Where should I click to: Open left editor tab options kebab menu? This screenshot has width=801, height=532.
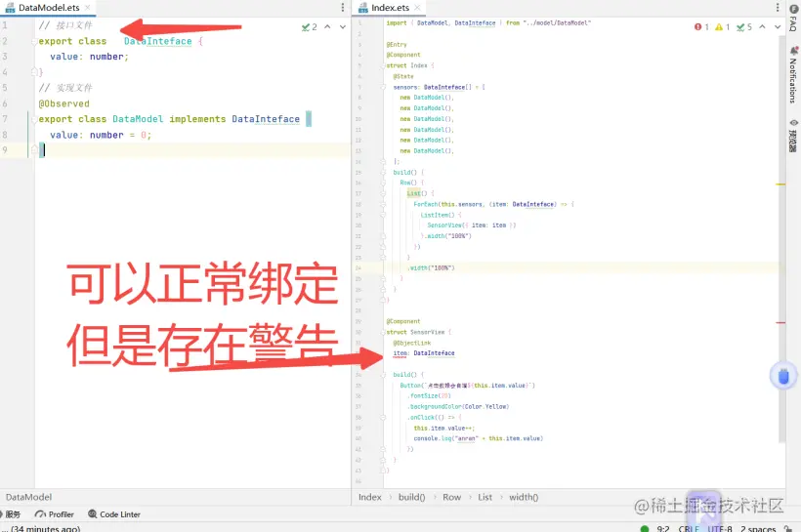point(342,8)
